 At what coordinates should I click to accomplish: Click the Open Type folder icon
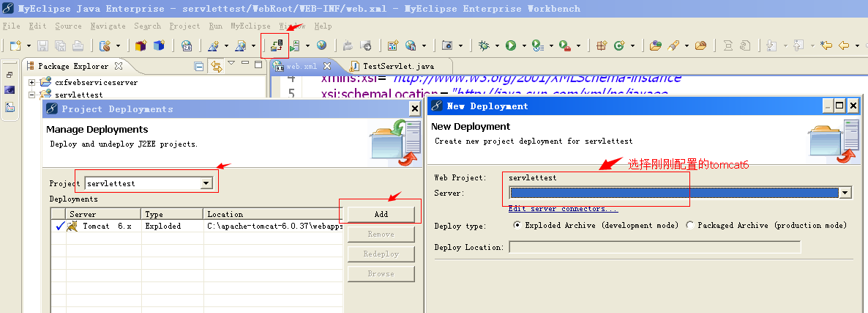(x=656, y=46)
